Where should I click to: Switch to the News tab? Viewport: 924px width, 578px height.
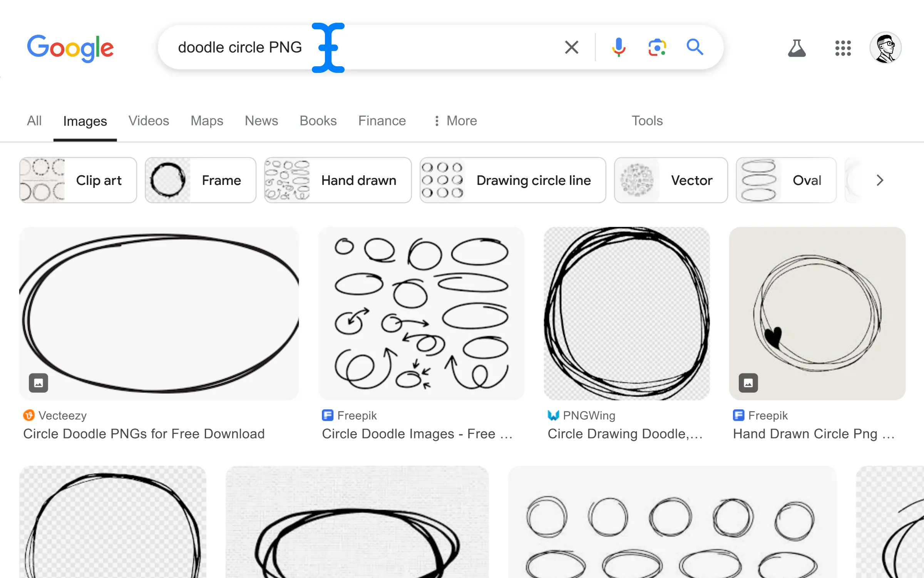[261, 121]
